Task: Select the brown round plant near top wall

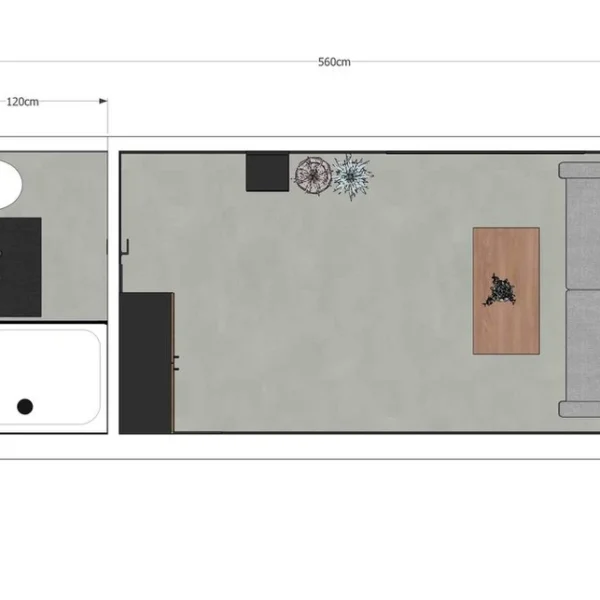Action: click(x=312, y=176)
